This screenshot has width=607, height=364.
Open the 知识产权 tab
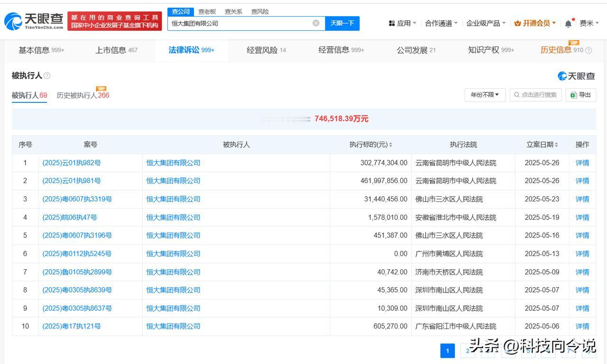pyautogui.click(x=491, y=50)
